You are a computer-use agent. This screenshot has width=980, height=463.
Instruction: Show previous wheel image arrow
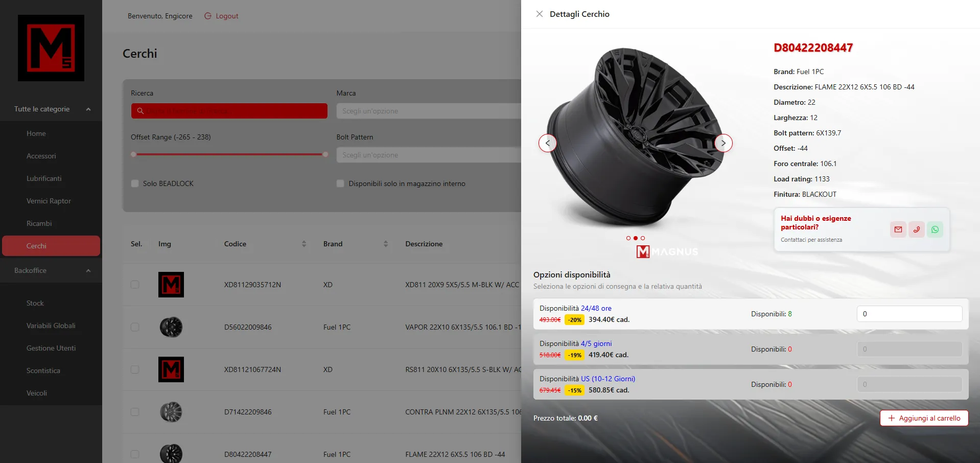(x=548, y=143)
